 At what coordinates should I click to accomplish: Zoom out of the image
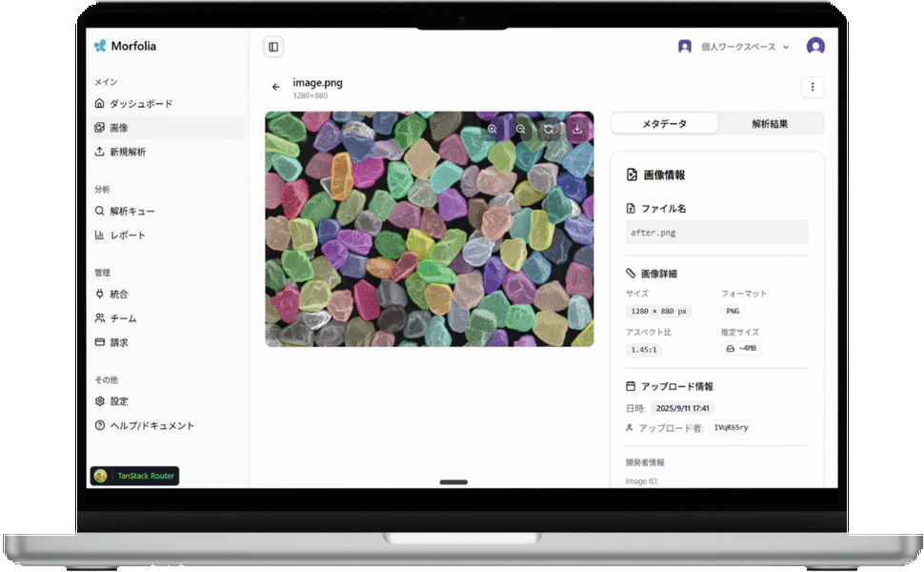pos(521,129)
